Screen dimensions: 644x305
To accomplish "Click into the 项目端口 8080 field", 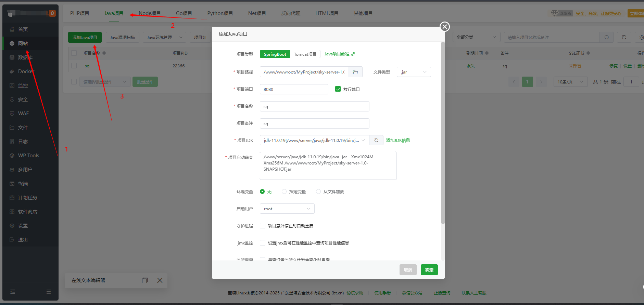I will pos(294,89).
